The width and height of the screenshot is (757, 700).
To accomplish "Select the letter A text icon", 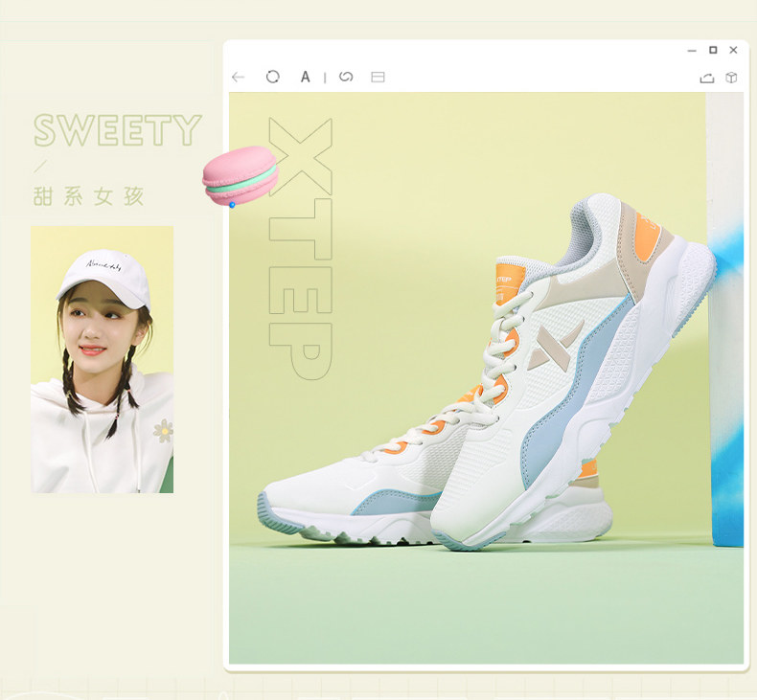I will 305,77.
